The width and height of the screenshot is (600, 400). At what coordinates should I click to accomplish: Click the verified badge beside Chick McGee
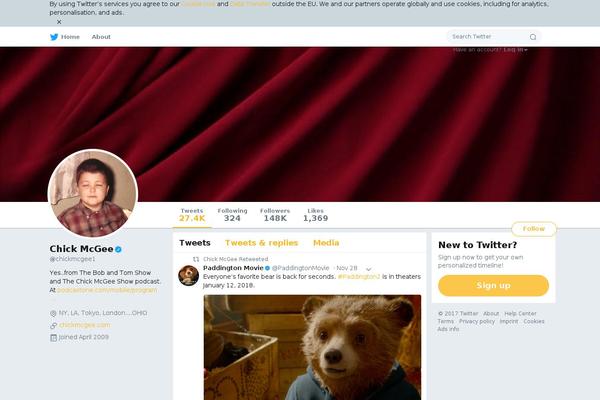pos(118,249)
